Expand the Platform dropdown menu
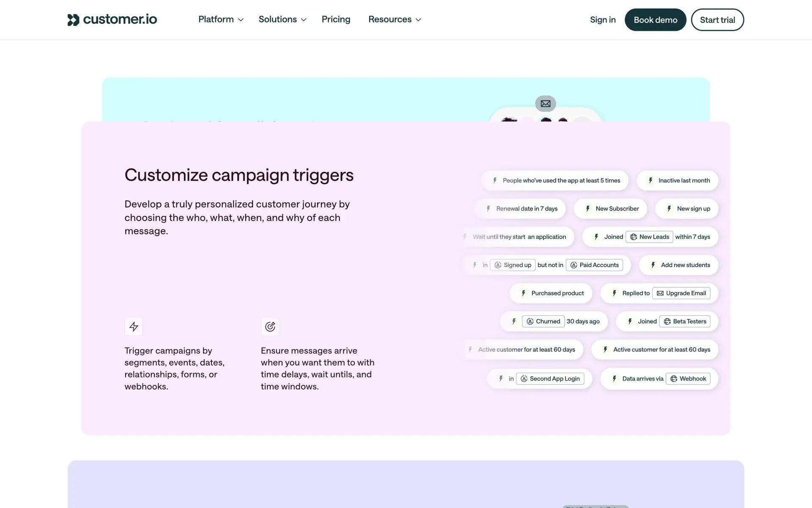Viewport: 812px width, 508px height. click(x=221, y=19)
